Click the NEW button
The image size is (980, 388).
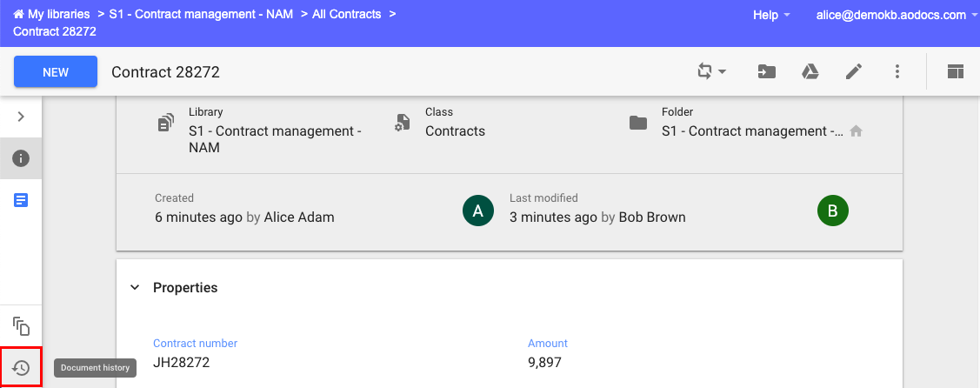[56, 72]
